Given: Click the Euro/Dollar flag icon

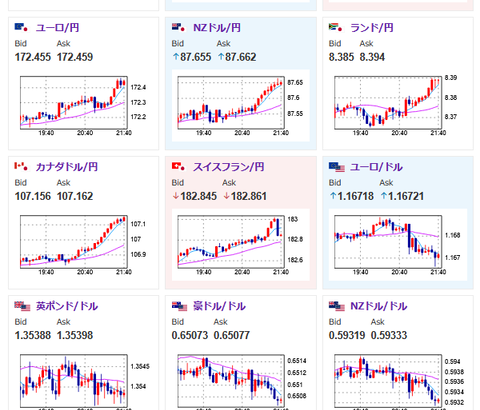Looking at the screenshot, I should pyautogui.click(x=337, y=167).
